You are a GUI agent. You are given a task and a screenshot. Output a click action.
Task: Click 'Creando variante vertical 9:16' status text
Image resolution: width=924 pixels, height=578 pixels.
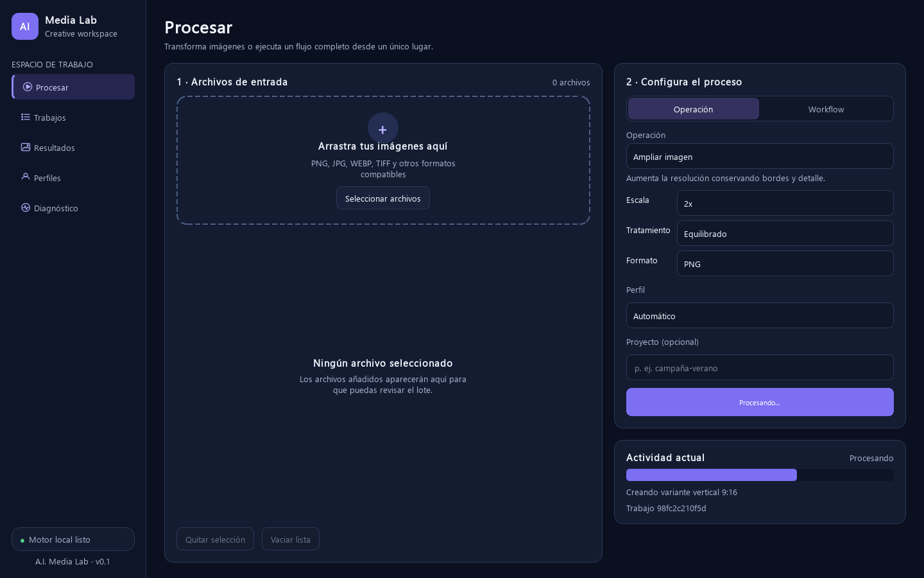click(681, 492)
